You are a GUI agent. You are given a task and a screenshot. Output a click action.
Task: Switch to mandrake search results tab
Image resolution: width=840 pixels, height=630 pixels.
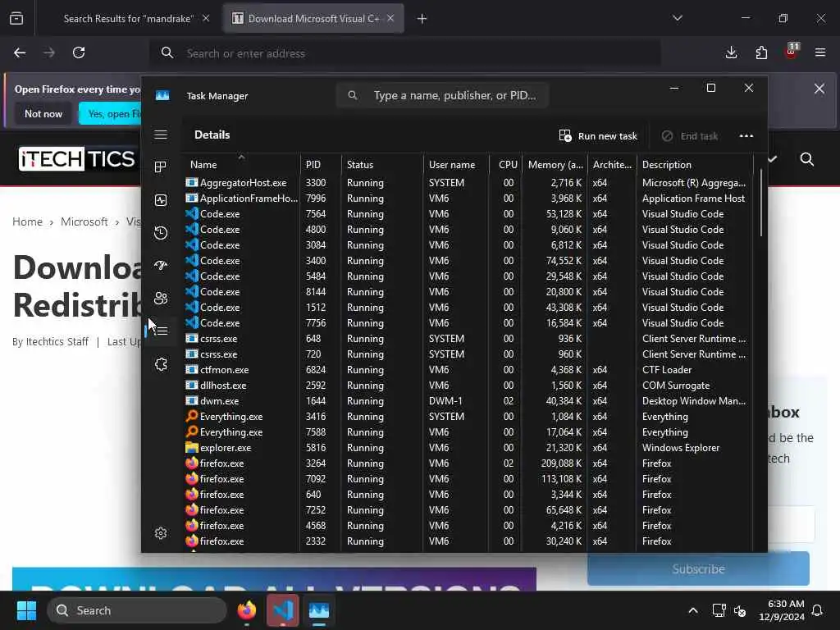click(129, 19)
